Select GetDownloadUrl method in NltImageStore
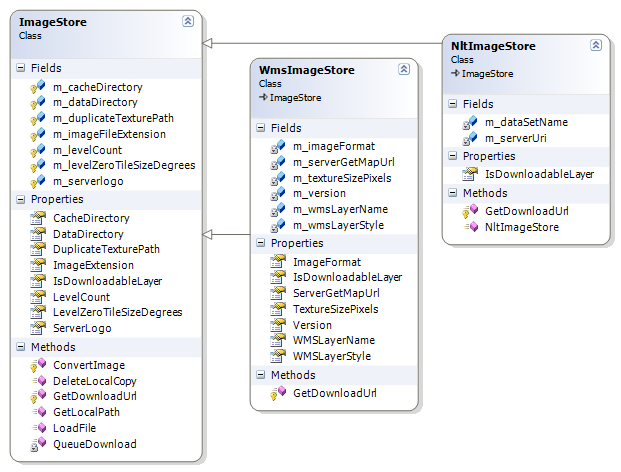Screen dimensions: 621x472 point(527,211)
